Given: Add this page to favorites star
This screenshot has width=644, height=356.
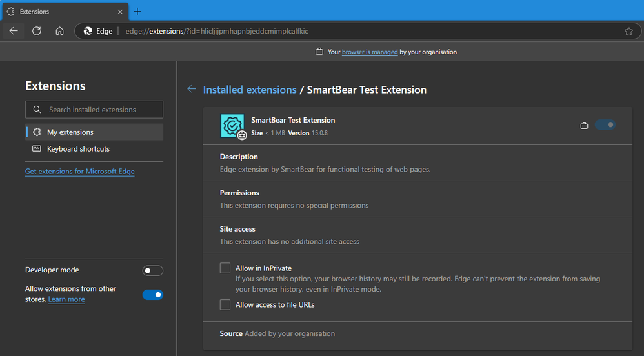Looking at the screenshot, I should (629, 31).
